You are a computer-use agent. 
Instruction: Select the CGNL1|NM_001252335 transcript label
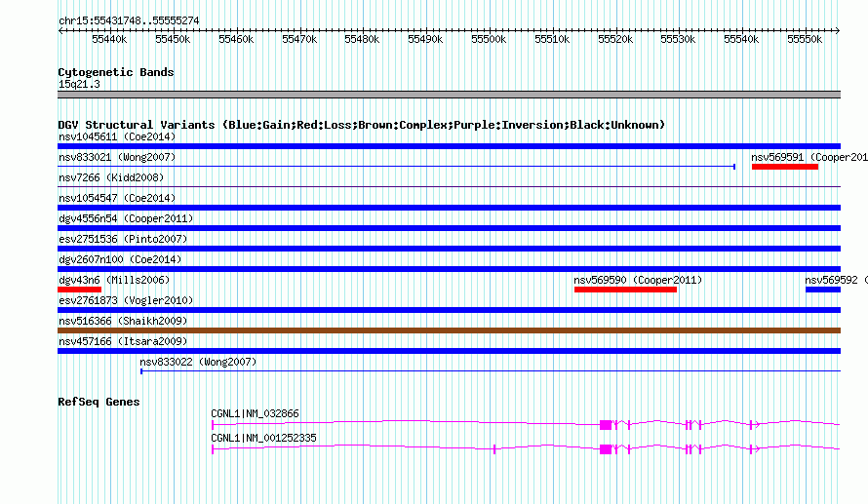pyautogui.click(x=263, y=438)
